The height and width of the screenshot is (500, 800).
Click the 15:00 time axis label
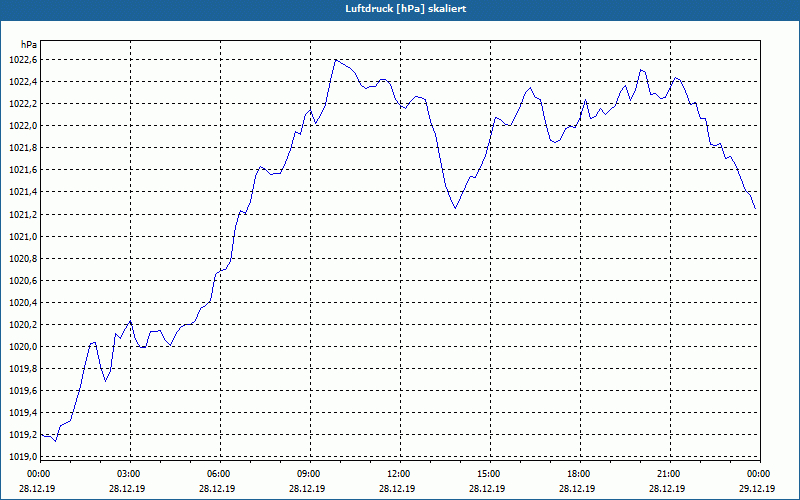490,474
